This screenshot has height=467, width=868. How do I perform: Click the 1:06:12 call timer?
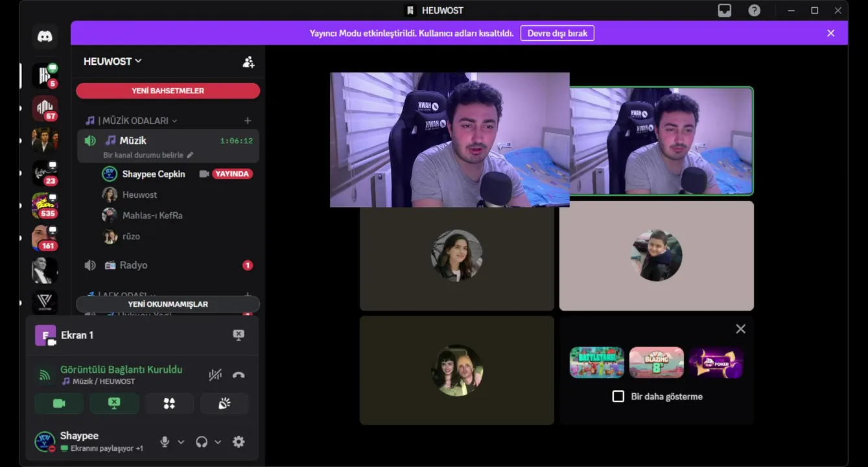[236, 141]
